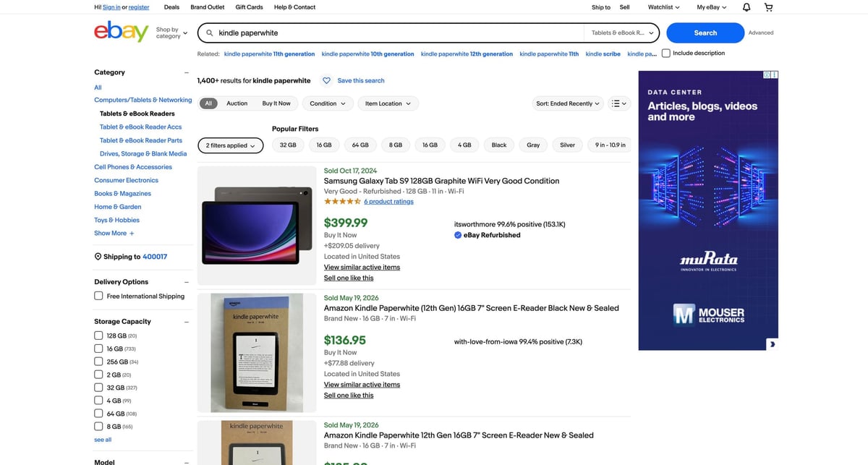Viewport: 868px width, 465px height.
Task: Open the Sort: Ended Recently dropdown
Action: coord(568,103)
